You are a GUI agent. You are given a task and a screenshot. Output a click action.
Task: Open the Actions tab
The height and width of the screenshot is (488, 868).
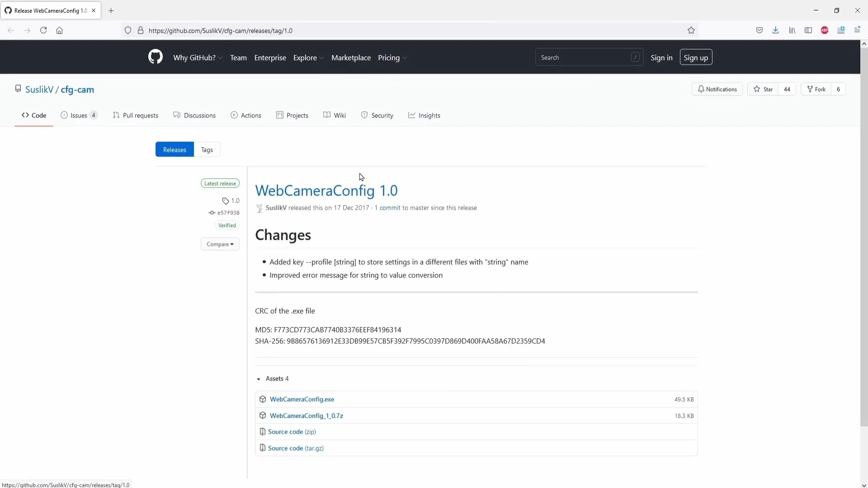246,115
